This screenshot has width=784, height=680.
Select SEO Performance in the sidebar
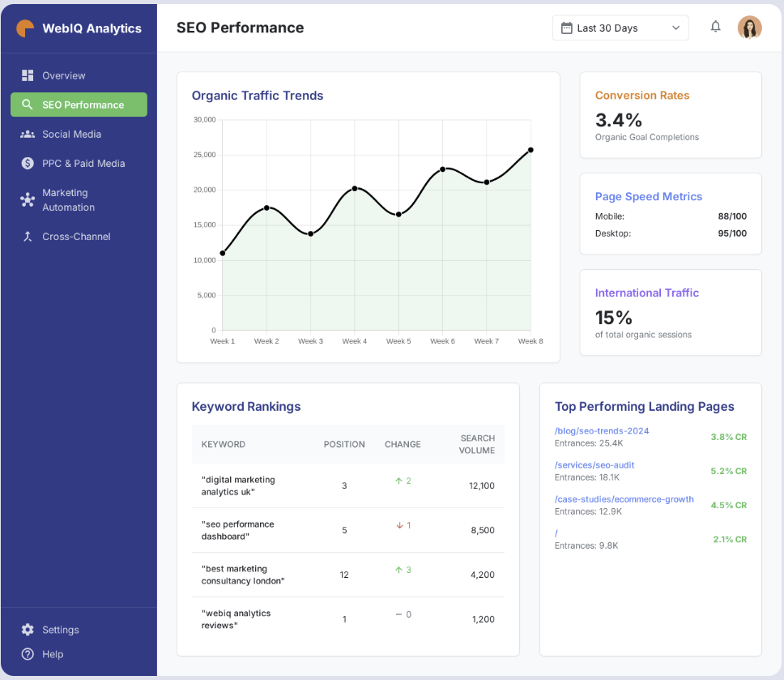click(79, 105)
